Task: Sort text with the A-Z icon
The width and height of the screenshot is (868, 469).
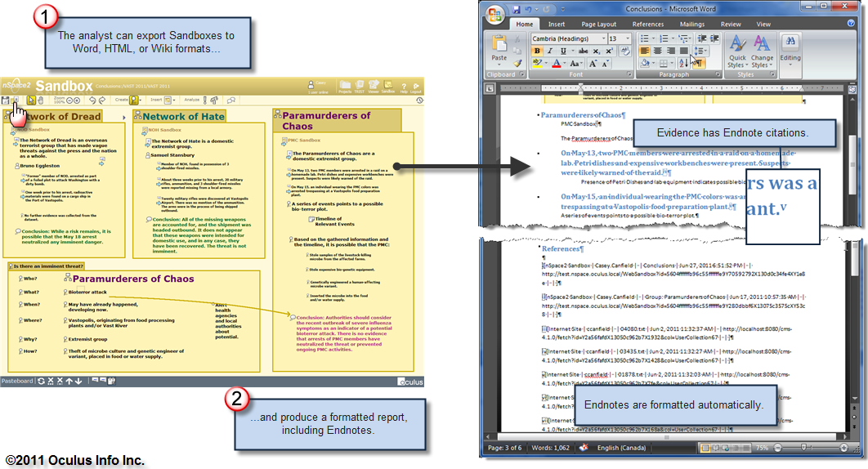Action: click(x=683, y=63)
